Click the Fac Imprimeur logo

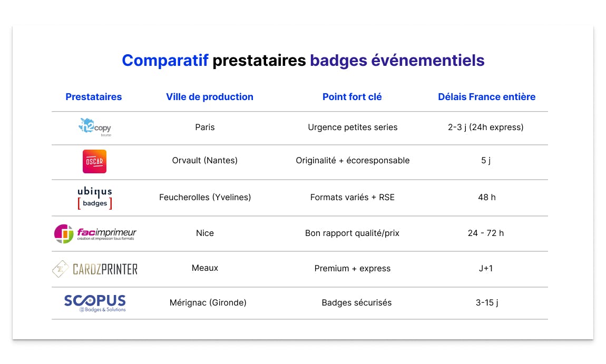pyautogui.click(x=95, y=233)
